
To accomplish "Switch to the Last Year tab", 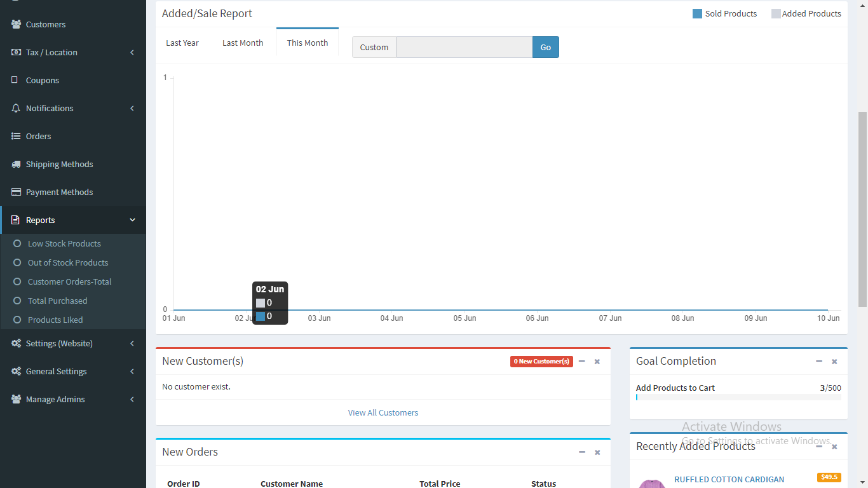I will click(x=182, y=43).
